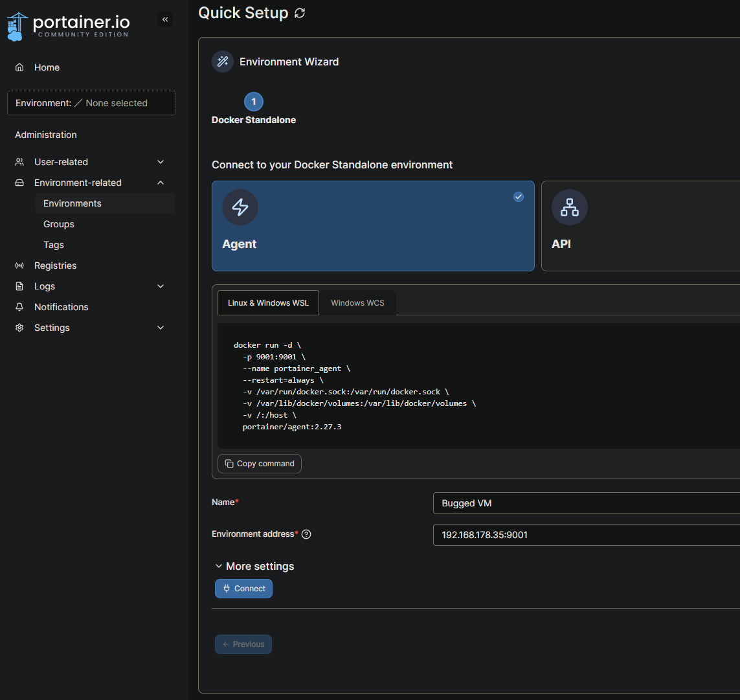Click the API network icon

[570, 207]
